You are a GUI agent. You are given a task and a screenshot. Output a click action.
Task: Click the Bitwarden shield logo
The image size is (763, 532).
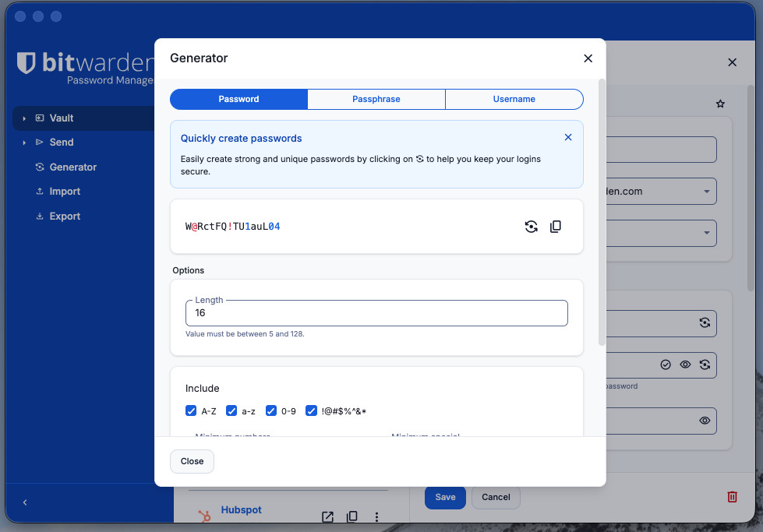pyautogui.click(x=26, y=63)
